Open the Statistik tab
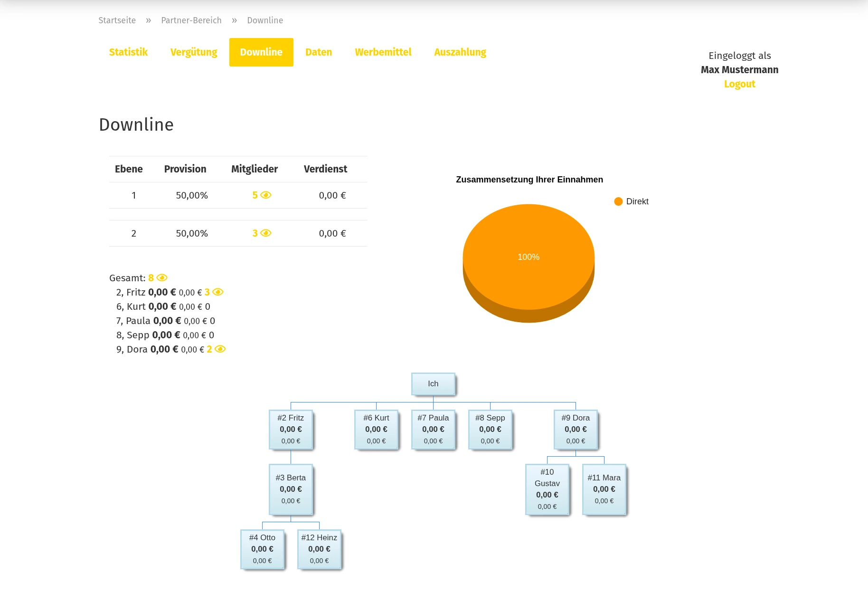 (x=128, y=52)
